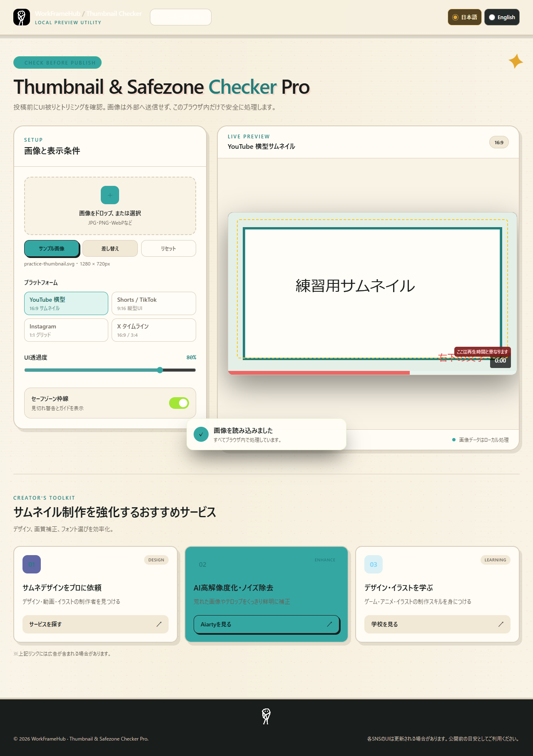
Task: Click the WorkFrameHub logo in the header
Action: [22, 17]
